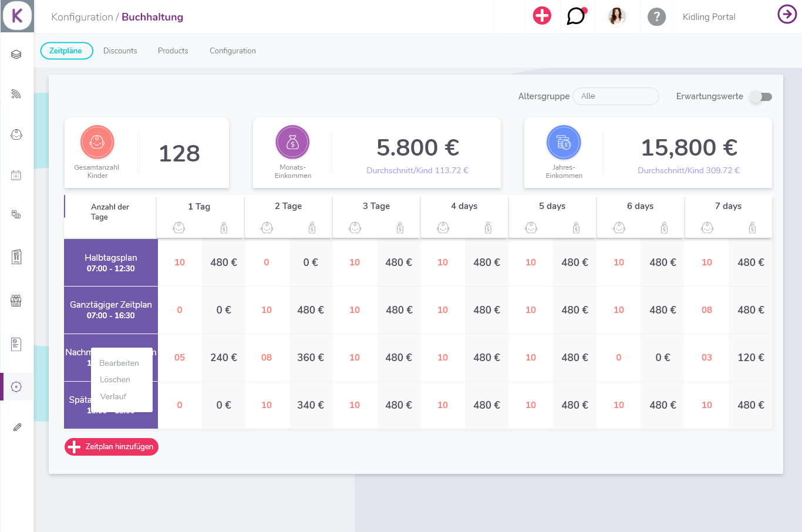Click the money icon under the 7 days column
The height and width of the screenshot is (532, 802).
click(751, 227)
